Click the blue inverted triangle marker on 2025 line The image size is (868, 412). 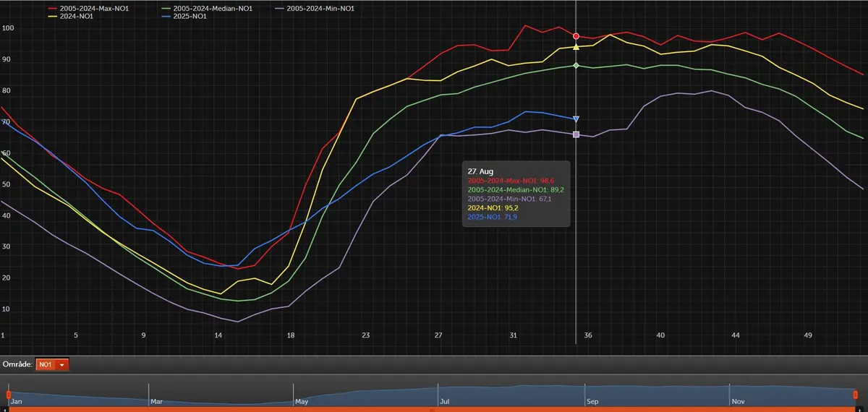coord(576,119)
